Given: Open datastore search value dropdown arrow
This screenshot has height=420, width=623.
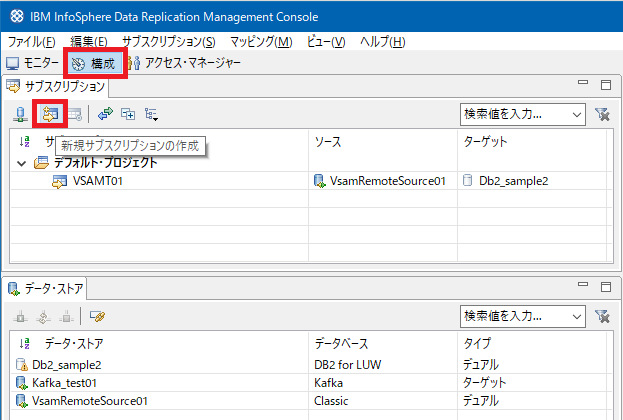Looking at the screenshot, I should pos(577,317).
